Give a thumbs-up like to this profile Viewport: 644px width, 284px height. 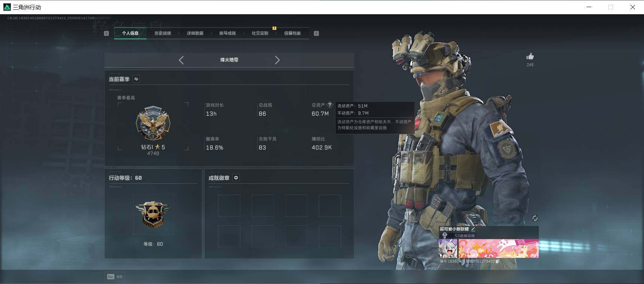click(x=530, y=57)
